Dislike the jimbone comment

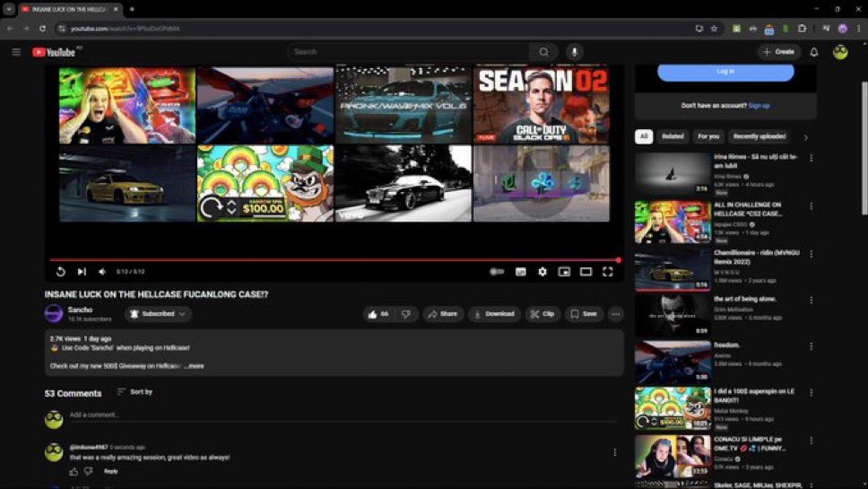pos(89,471)
